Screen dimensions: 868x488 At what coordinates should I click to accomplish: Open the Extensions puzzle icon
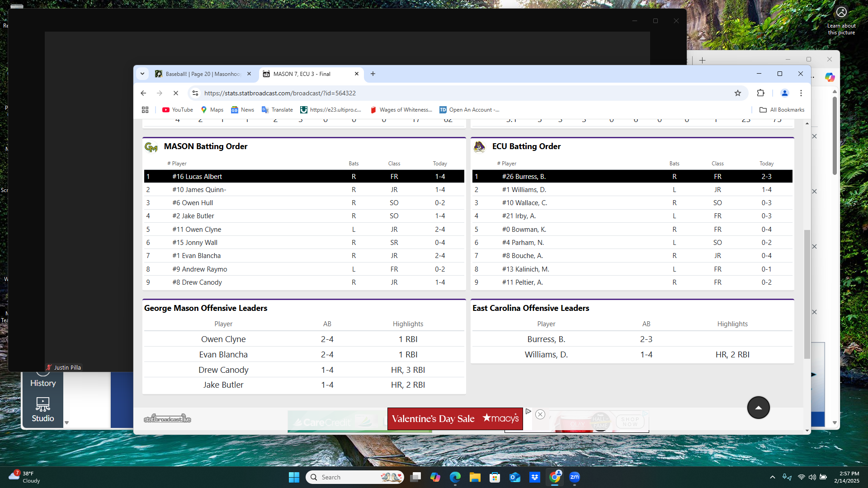(x=761, y=93)
